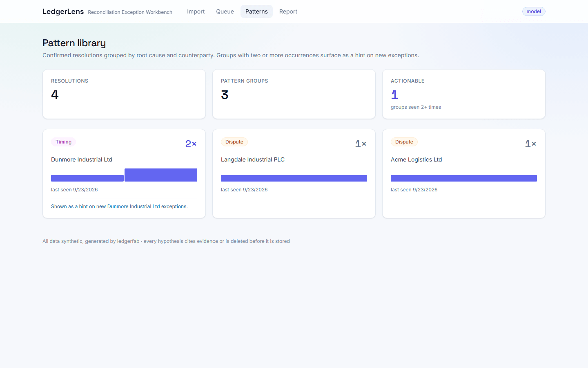Click the taller second bar in Dunmore chart
The height and width of the screenshot is (368, 588).
[161, 175]
